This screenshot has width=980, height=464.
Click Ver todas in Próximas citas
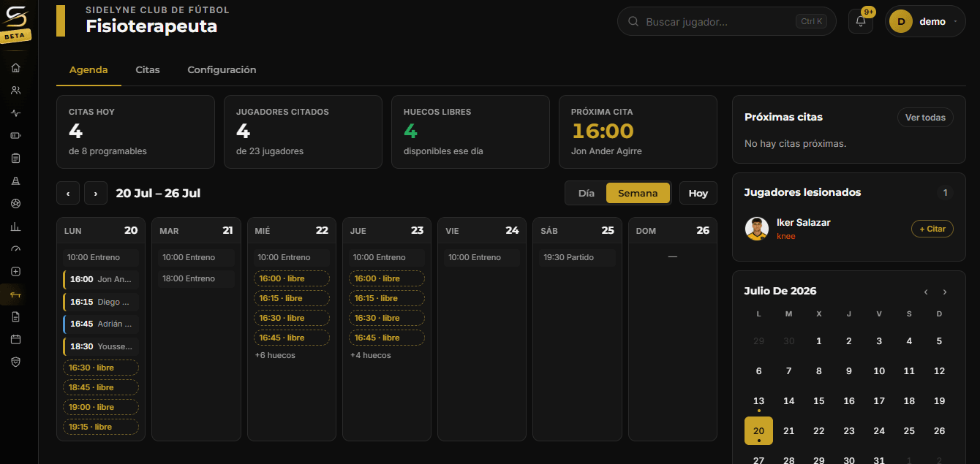point(925,118)
